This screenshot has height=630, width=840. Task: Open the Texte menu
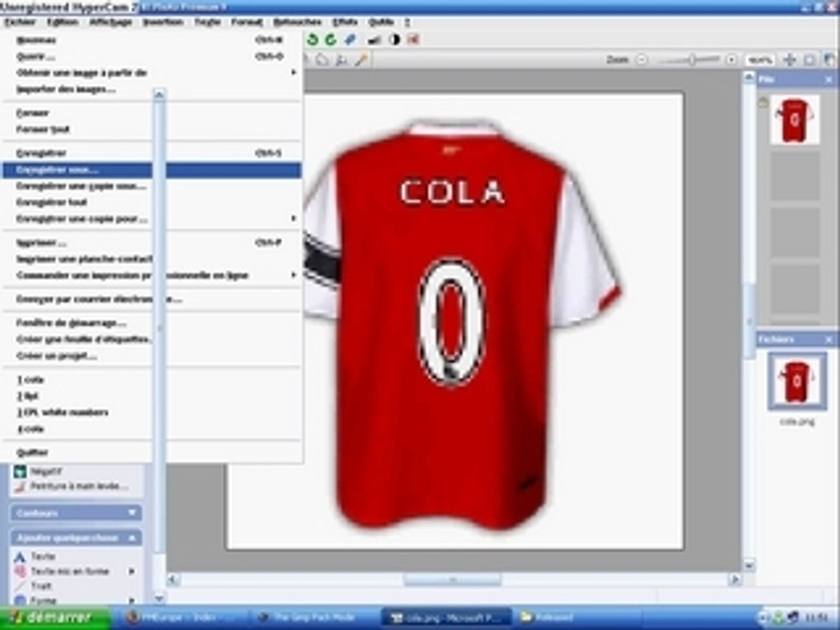pos(208,22)
